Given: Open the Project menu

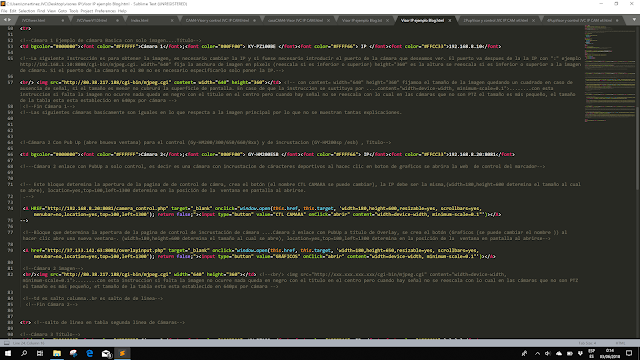Looking at the screenshot, I should (87, 11).
